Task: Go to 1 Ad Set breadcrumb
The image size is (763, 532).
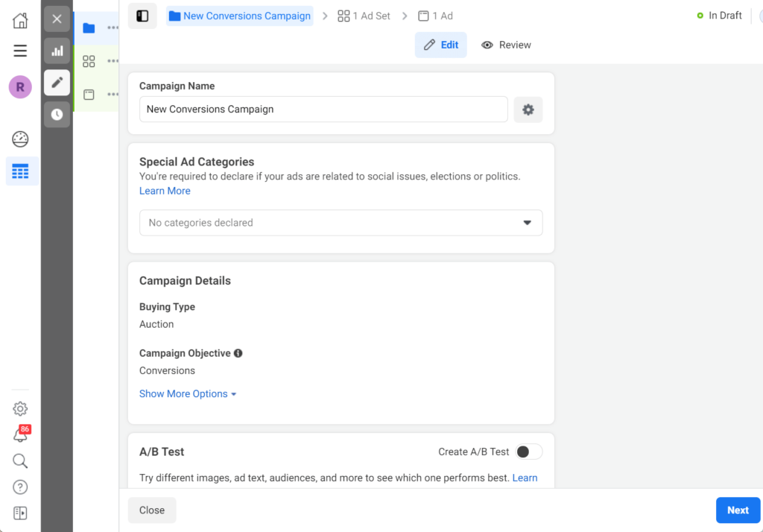Action: [x=364, y=16]
